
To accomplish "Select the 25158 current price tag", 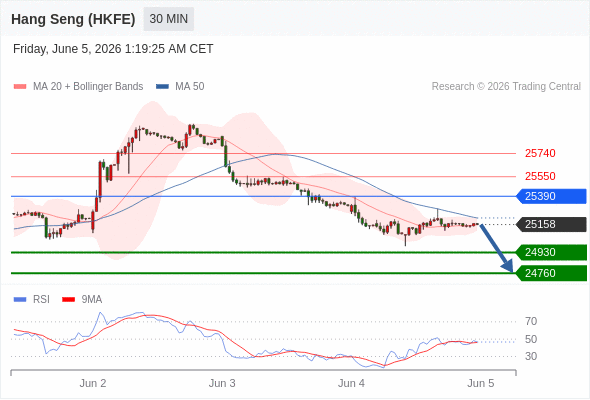I will coord(551,225).
